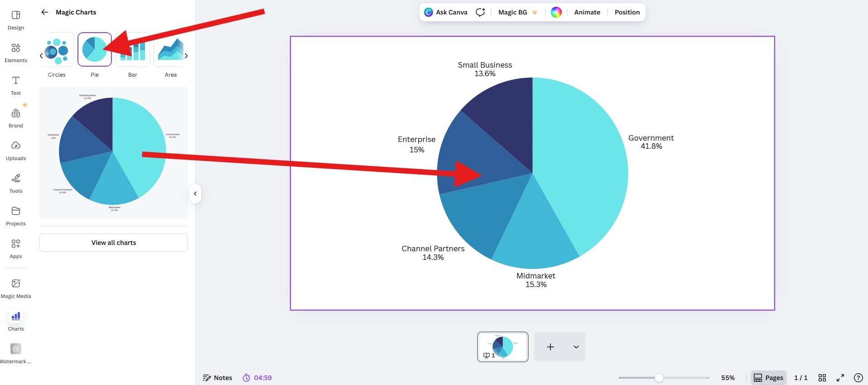Toggle the Pages view
Screen dimensions: 868x385
click(768, 378)
